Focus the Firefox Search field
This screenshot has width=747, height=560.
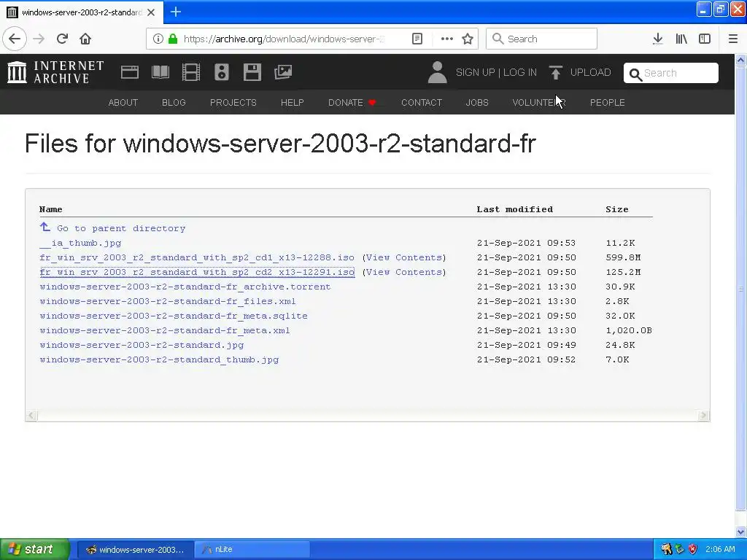click(542, 39)
